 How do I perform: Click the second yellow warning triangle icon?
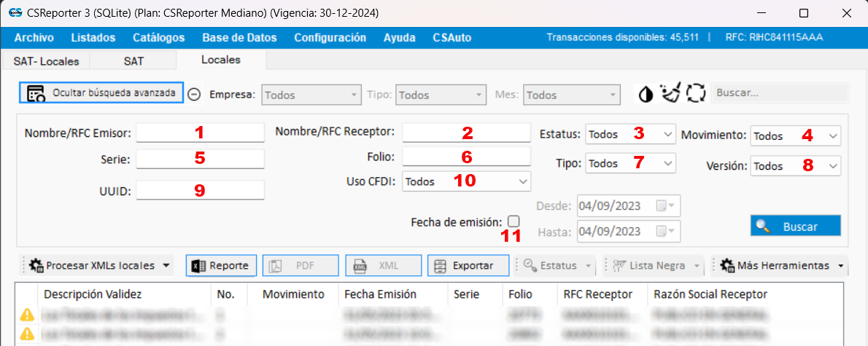point(26,334)
